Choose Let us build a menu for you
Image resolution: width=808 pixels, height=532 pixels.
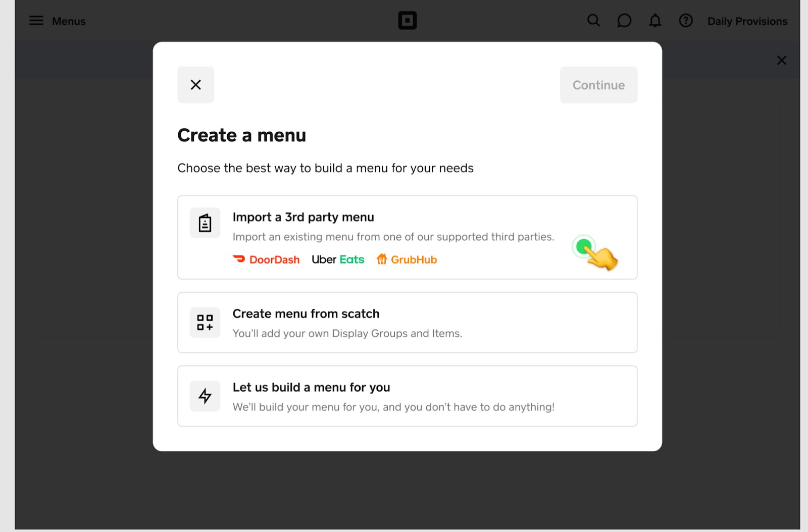click(x=407, y=396)
